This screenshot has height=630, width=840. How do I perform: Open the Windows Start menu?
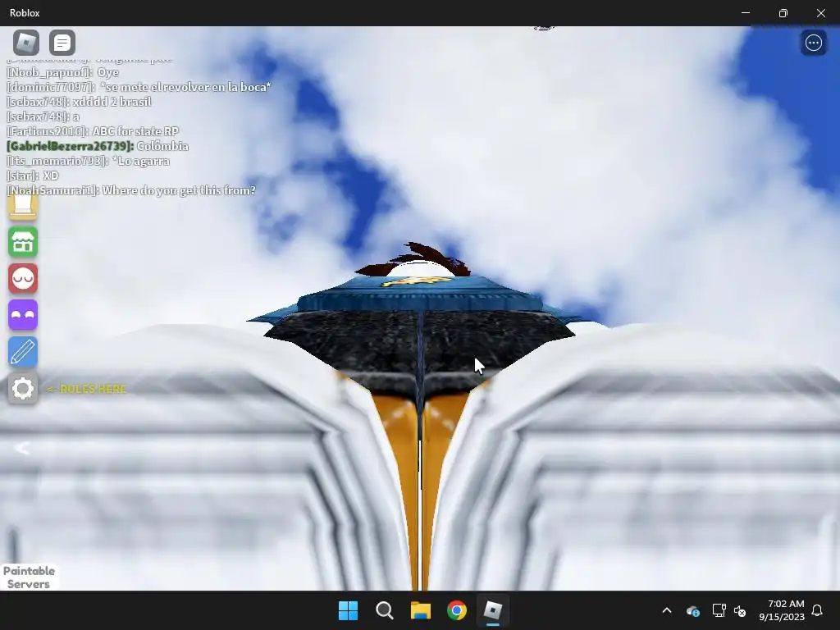(348, 610)
